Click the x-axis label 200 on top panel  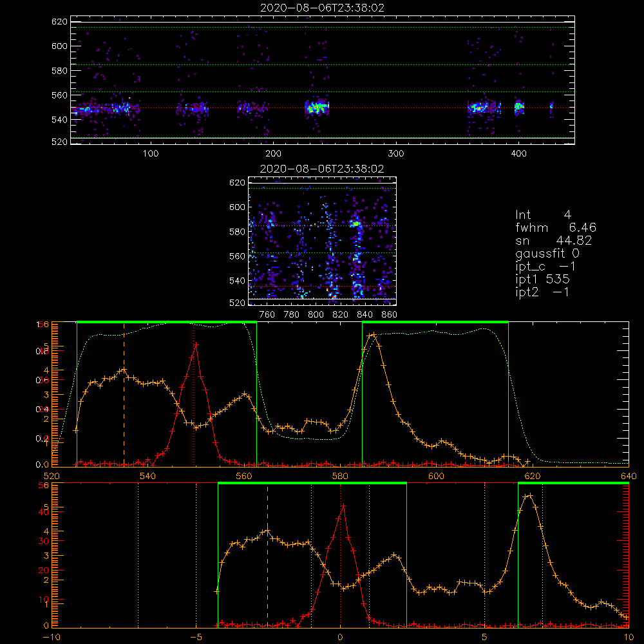273,154
